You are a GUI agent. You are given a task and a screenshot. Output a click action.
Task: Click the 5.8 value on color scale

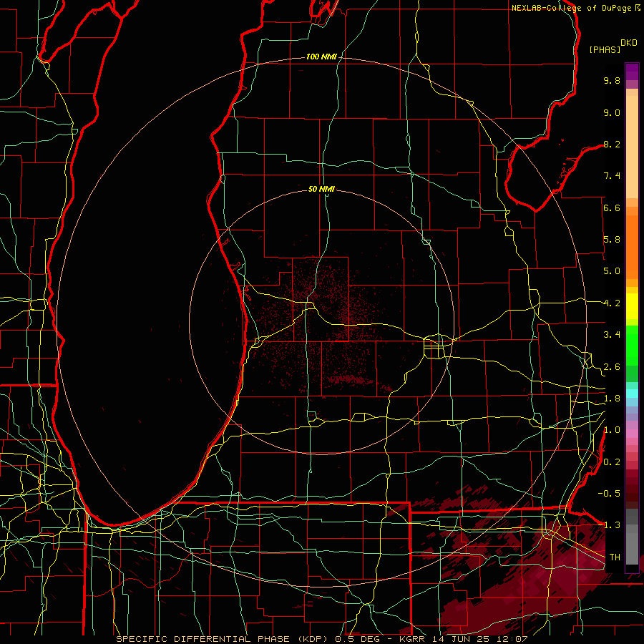(x=612, y=240)
